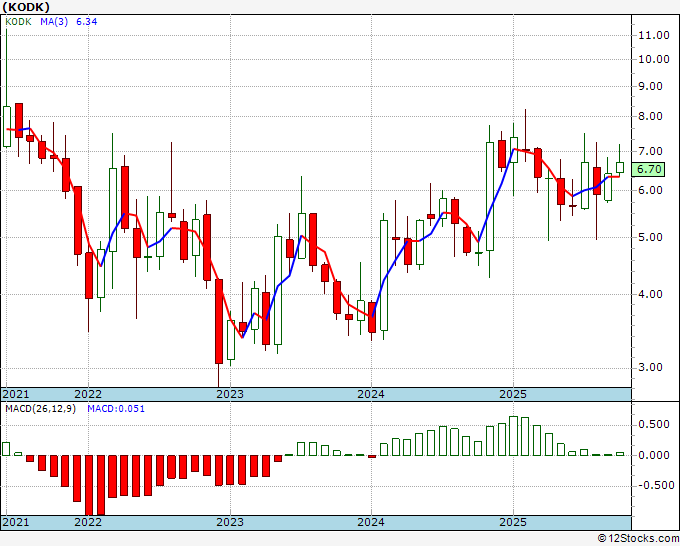
Task: Click the 0.500 MACD axis label
Action: pos(654,424)
